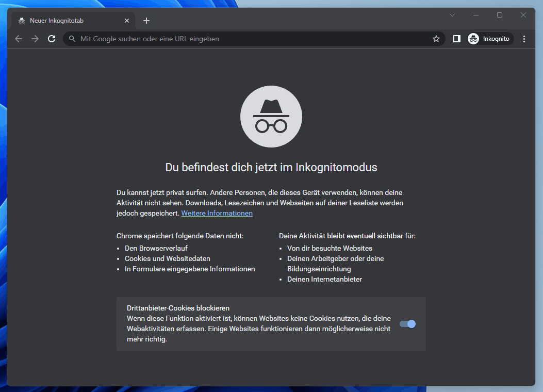Bookmark this tab with the star icon
The width and height of the screenshot is (543, 392).
pyautogui.click(x=436, y=39)
